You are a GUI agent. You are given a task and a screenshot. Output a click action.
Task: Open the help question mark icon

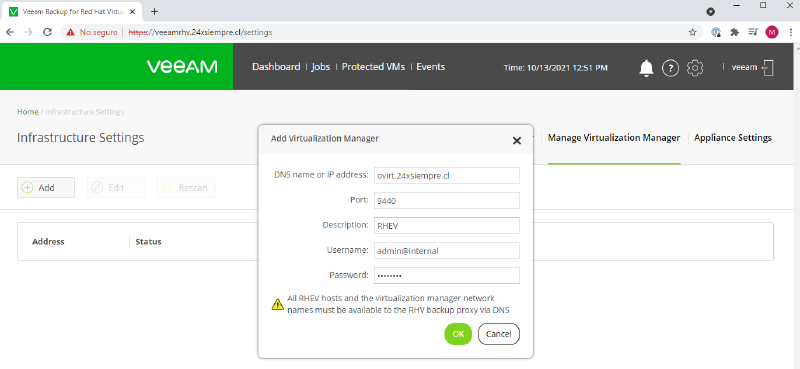(x=670, y=68)
